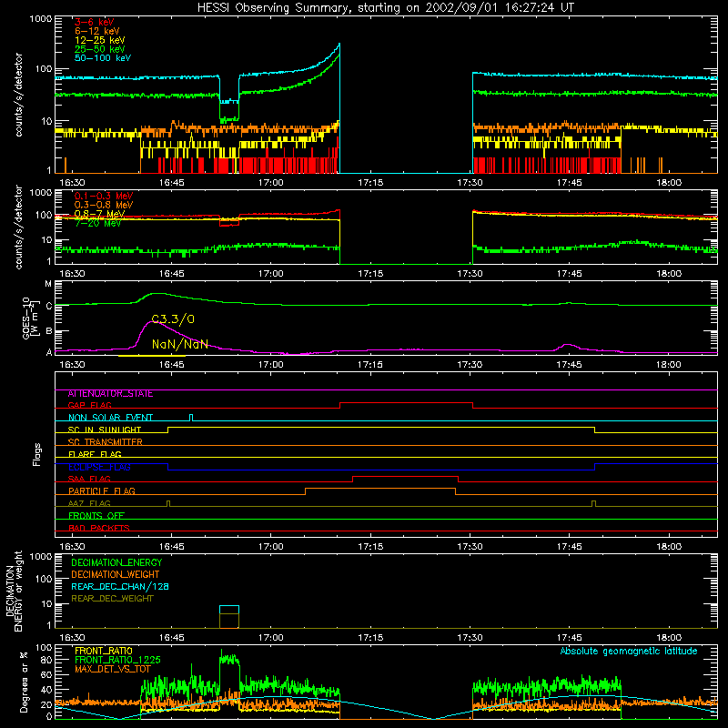Click the DECIMATION_ENERGY legend label
728x728 pixels.
116,562
